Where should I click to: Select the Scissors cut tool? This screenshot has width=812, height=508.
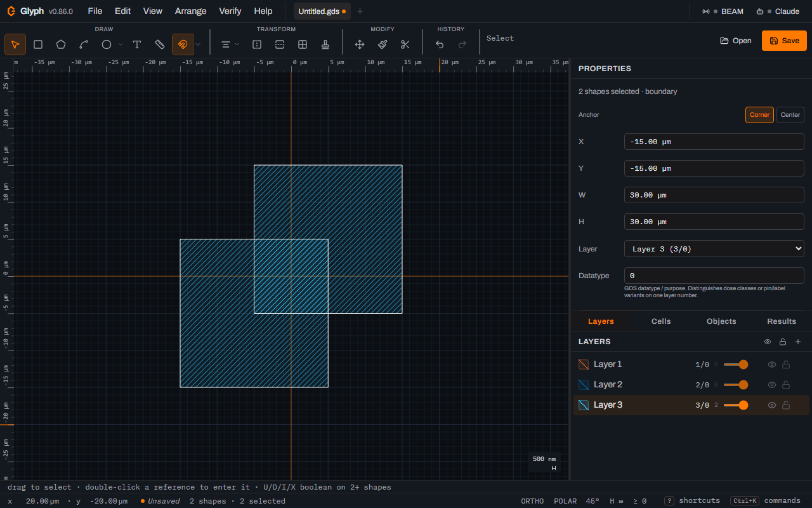pos(405,44)
